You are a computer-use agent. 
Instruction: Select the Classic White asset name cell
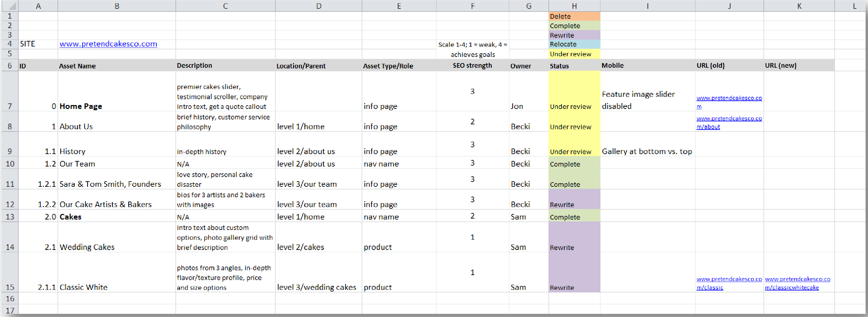tap(117, 273)
